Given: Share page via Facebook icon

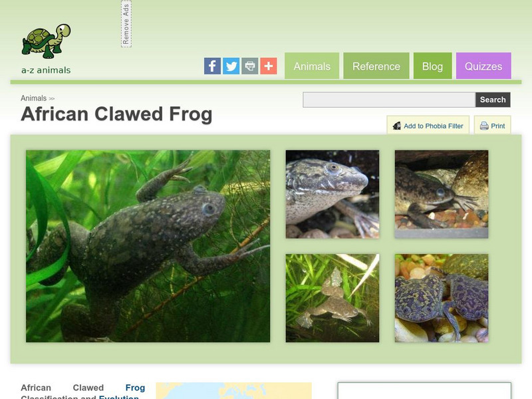Looking at the screenshot, I should [212, 66].
